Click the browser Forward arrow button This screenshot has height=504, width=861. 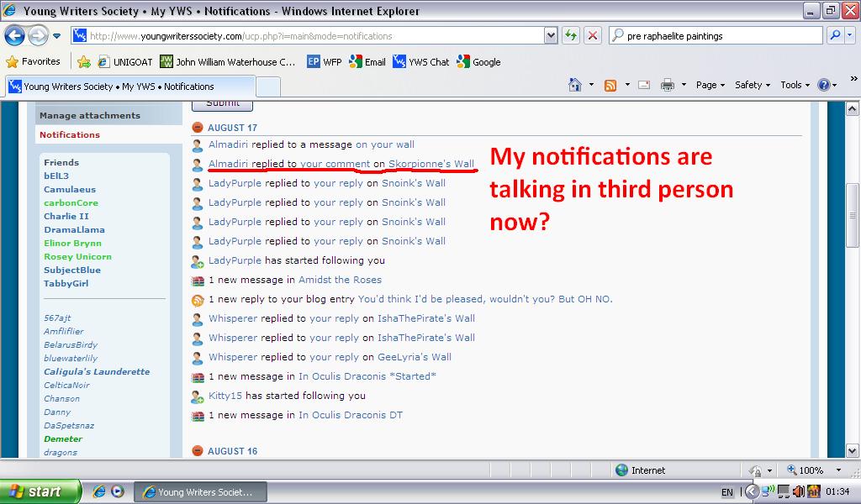coord(38,36)
